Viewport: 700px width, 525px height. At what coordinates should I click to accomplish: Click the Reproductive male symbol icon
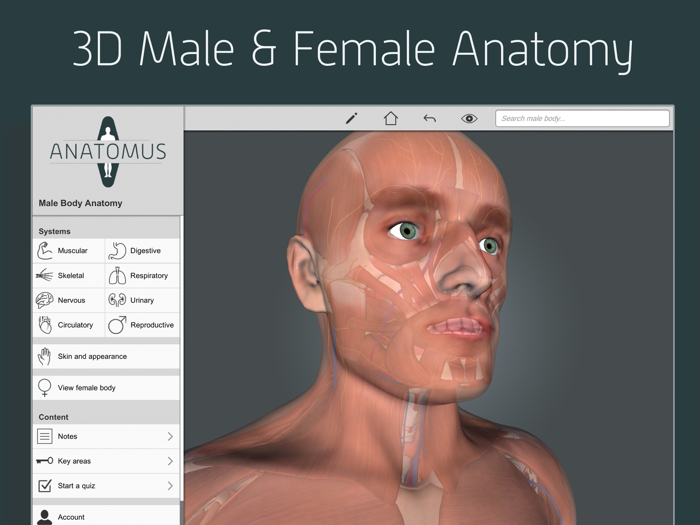point(117,325)
